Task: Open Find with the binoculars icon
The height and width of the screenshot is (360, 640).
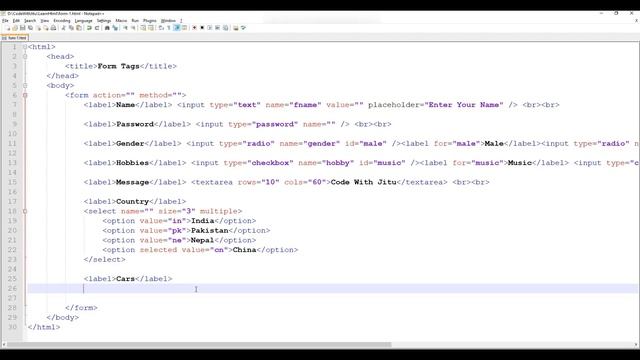Action: (107, 28)
